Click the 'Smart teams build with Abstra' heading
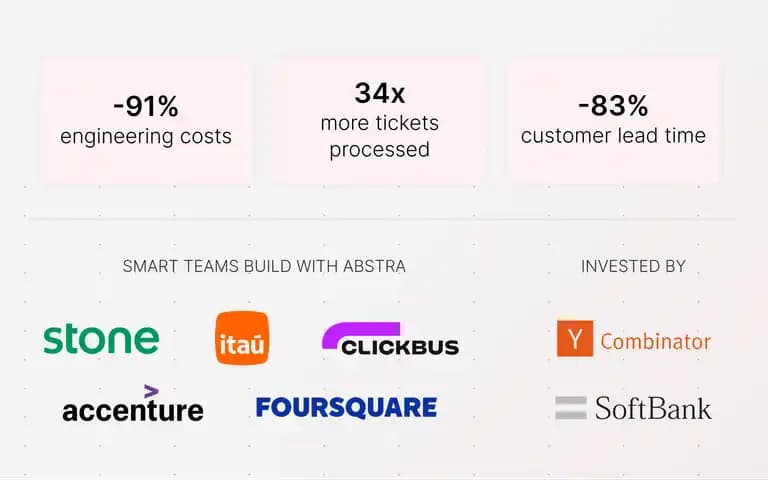 264,266
